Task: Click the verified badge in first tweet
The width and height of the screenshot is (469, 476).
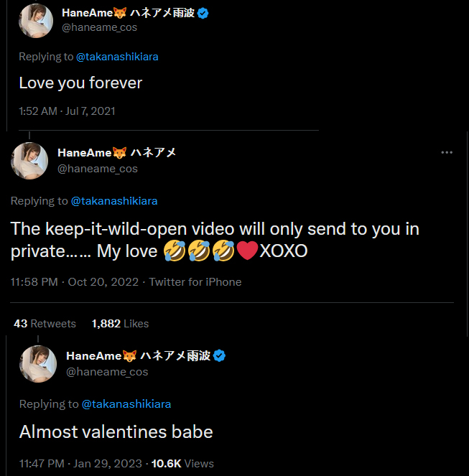Action: [203, 13]
